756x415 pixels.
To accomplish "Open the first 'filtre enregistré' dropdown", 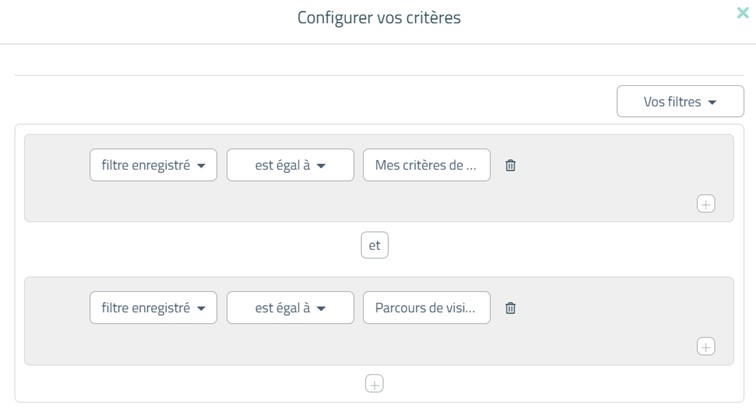I will 153,165.
